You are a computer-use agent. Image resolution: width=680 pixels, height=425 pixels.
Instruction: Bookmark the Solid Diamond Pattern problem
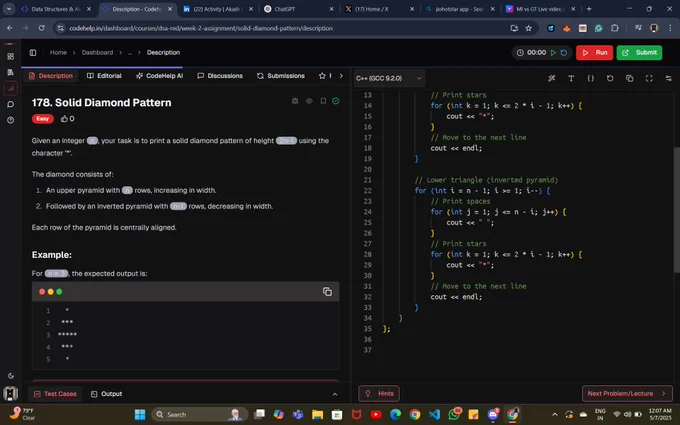point(323,101)
